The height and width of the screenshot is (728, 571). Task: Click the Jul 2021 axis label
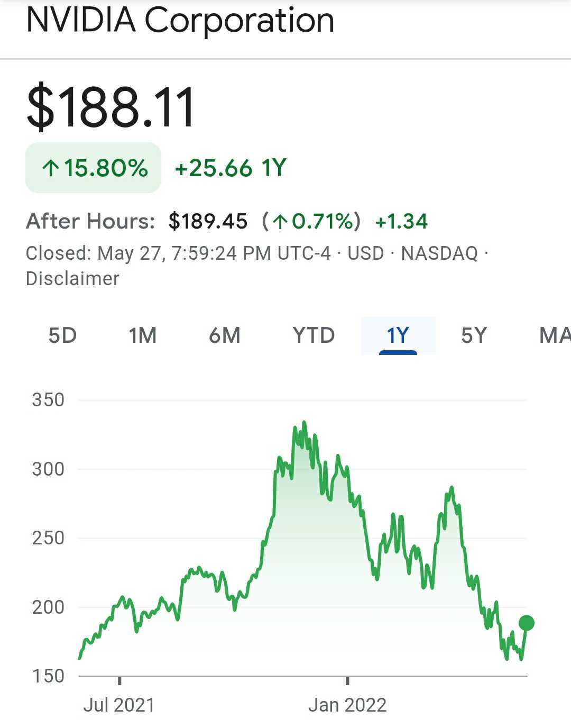pyautogui.click(x=119, y=705)
